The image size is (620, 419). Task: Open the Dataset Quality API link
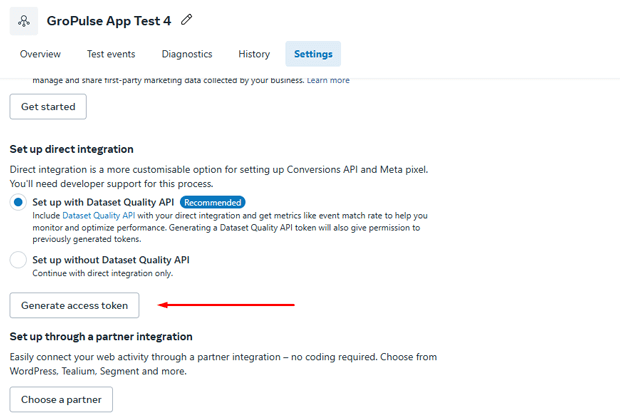click(98, 215)
